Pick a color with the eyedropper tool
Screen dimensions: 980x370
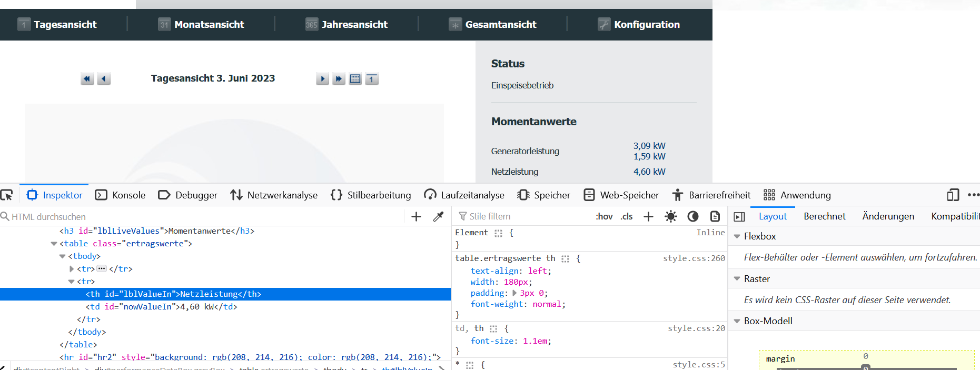pos(438,216)
